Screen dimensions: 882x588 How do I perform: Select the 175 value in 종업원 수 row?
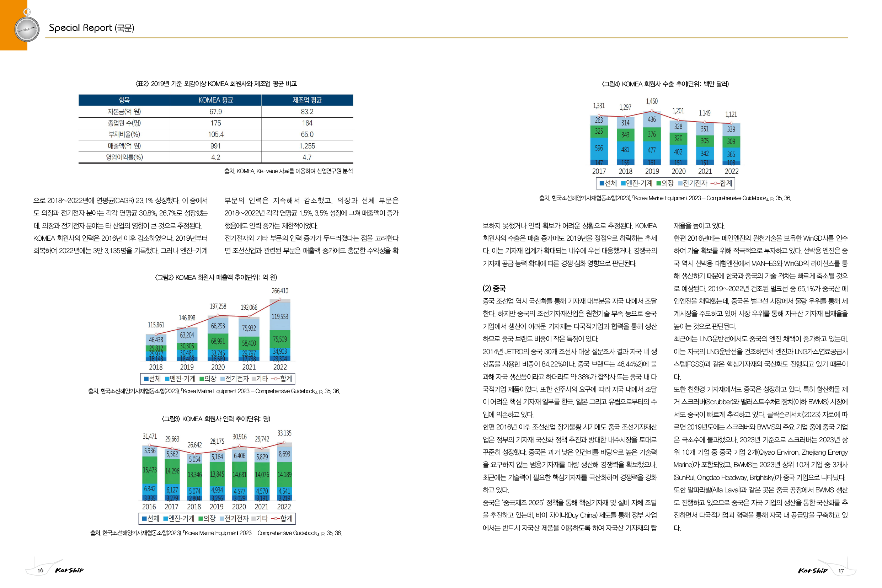216,123
